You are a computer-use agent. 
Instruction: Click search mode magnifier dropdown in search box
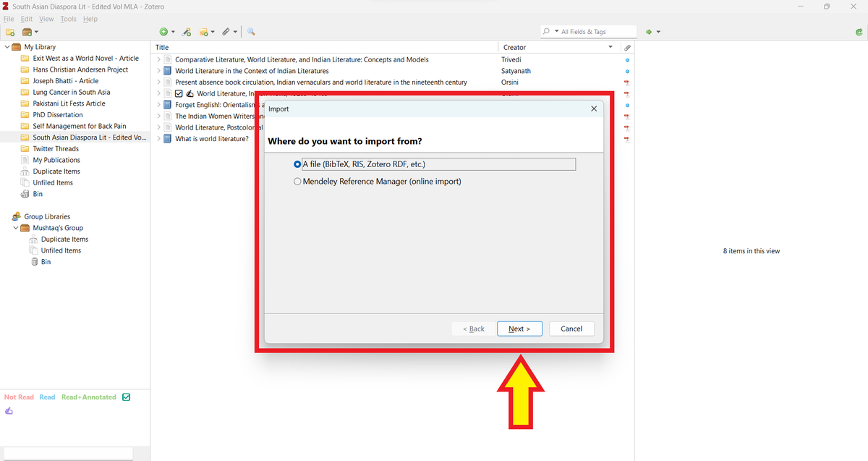point(551,32)
